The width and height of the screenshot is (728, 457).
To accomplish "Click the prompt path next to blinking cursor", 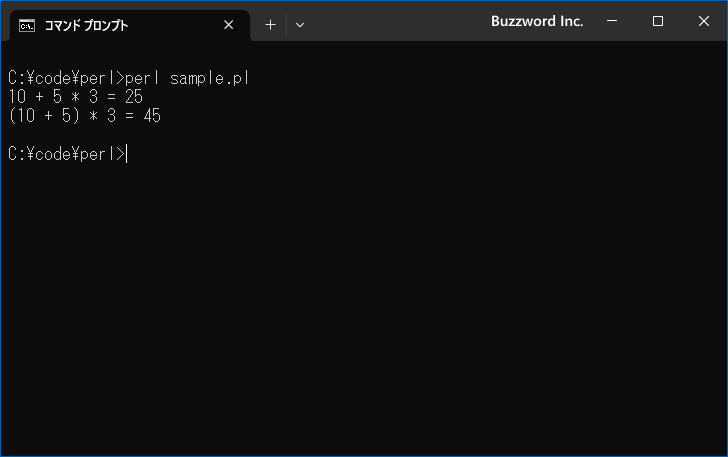I will 66,154.
